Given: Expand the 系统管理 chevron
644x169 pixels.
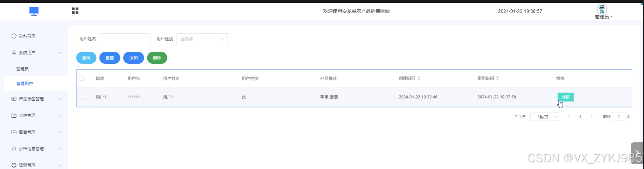Looking at the screenshot, I should [60, 116].
